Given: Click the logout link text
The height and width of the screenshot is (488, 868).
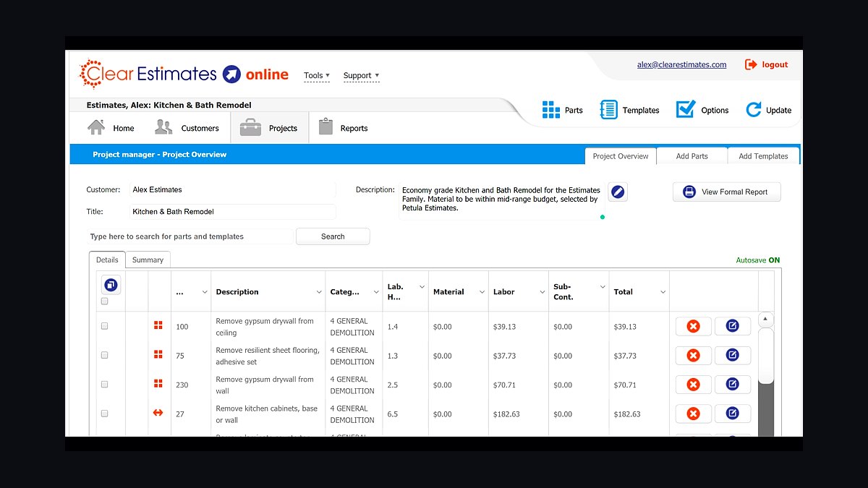Looking at the screenshot, I should coord(775,64).
